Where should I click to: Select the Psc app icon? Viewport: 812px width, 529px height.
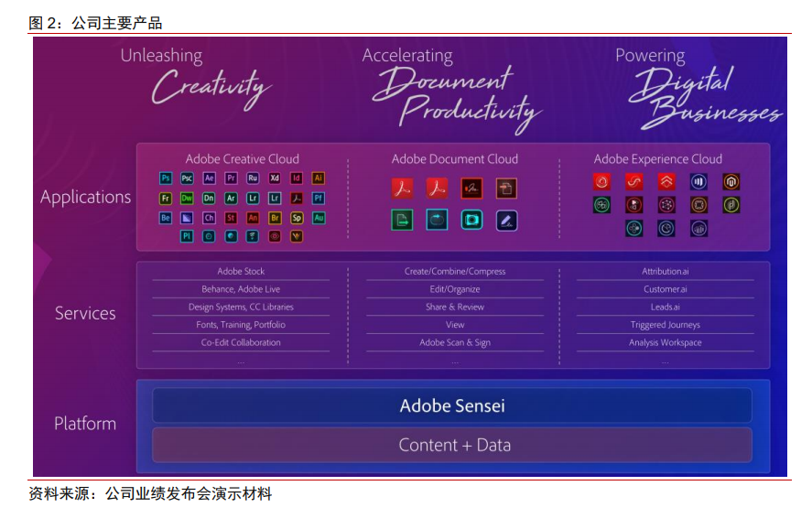pos(187,178)
